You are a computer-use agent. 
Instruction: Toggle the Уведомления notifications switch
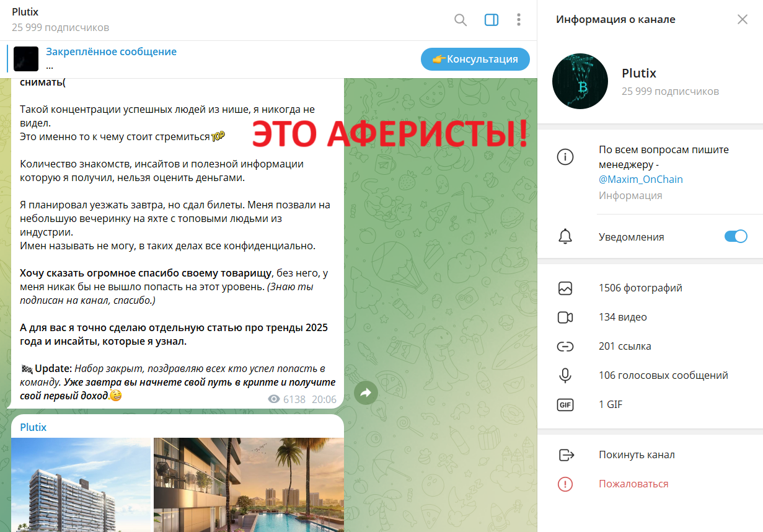click(x=736, y=236)
